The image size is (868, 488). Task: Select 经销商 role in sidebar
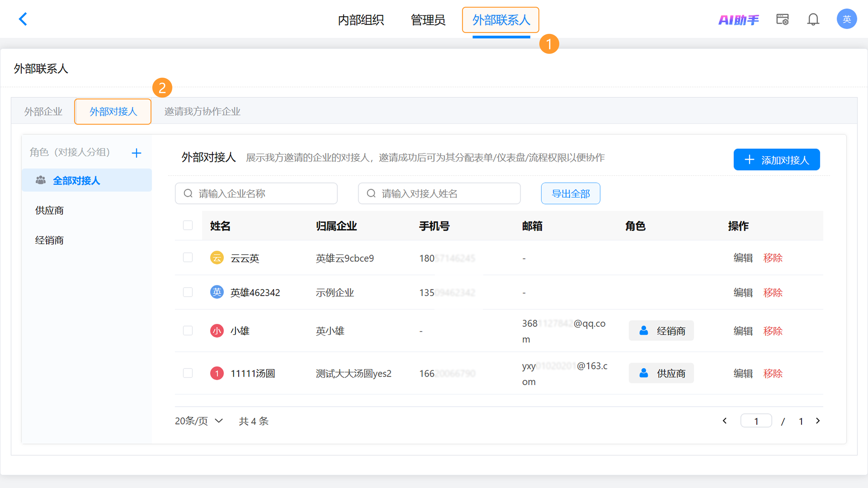click(x=49, y=240)
